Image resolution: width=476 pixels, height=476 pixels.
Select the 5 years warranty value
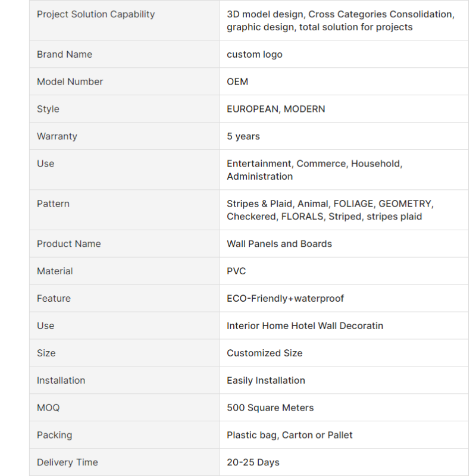243,136
